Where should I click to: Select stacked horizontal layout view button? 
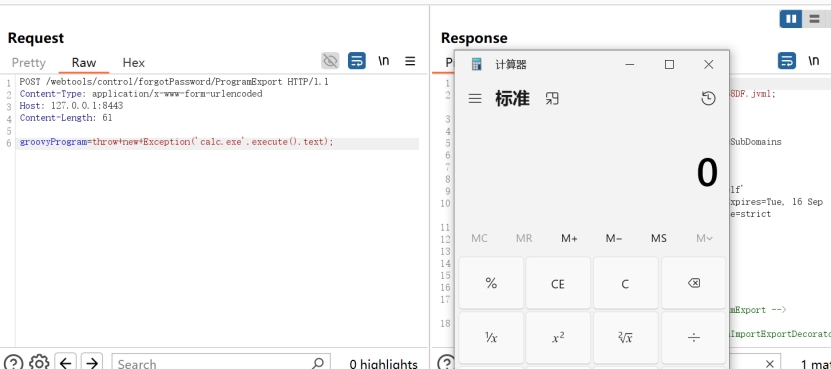click(814, 19)
